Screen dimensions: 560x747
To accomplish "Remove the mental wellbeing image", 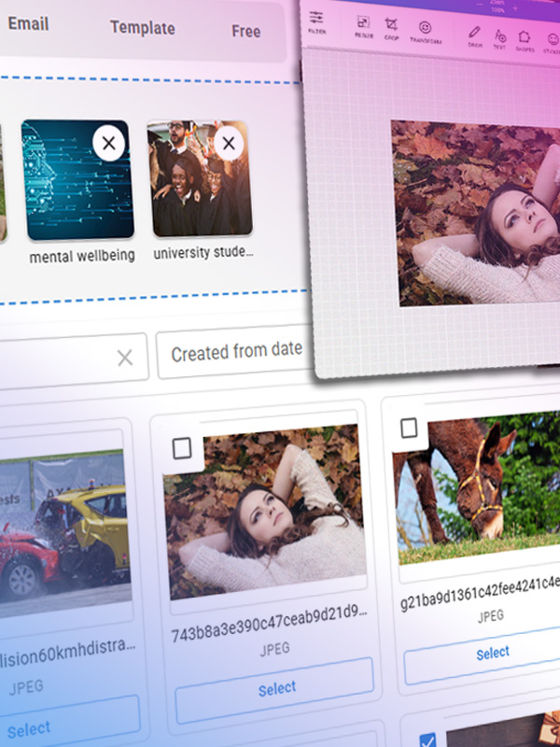I will [108, 143].
